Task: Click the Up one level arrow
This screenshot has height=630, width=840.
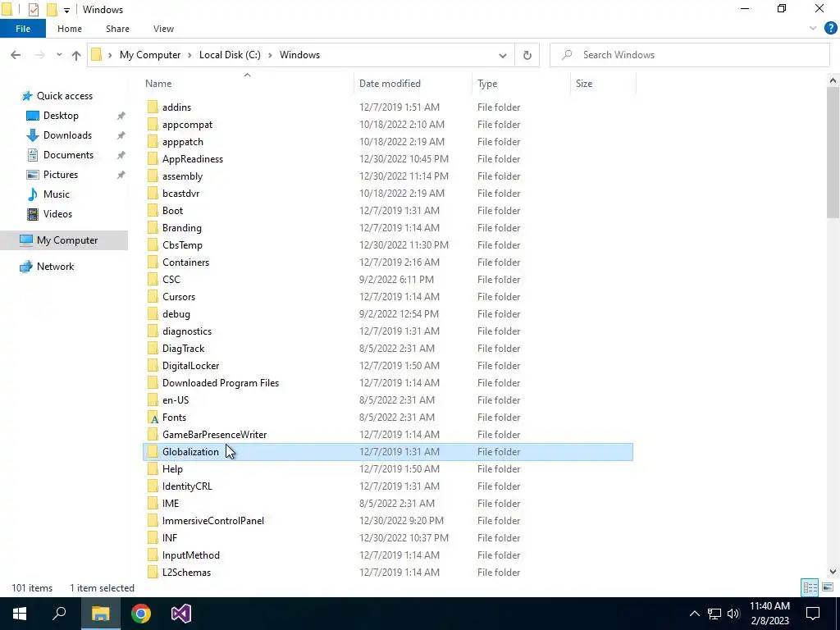Action: [x=76, y=55]
